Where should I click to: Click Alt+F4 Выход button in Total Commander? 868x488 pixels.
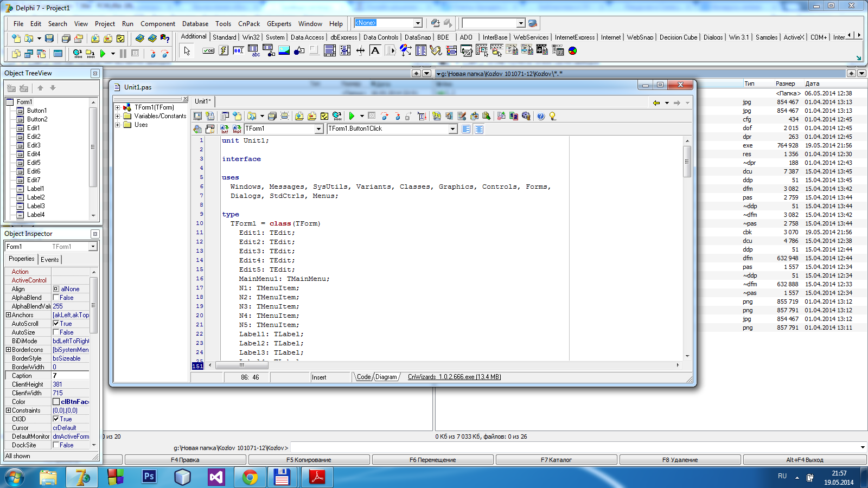(805, 460)
